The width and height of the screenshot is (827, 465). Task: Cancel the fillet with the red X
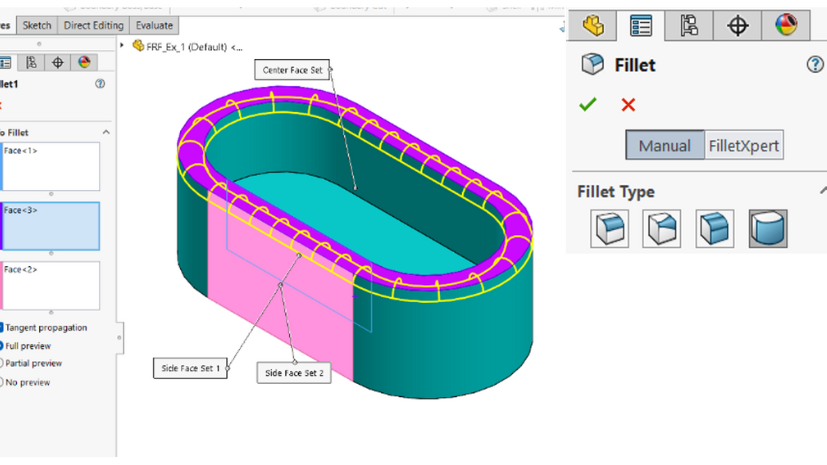tap(628, 105)
